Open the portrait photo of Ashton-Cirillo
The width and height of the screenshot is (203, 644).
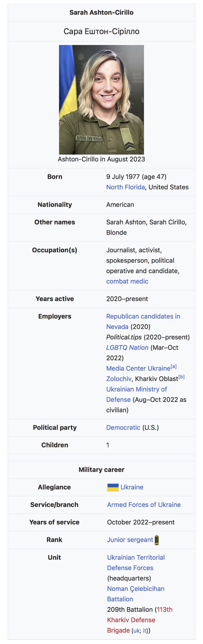click(x=101, y=99)
